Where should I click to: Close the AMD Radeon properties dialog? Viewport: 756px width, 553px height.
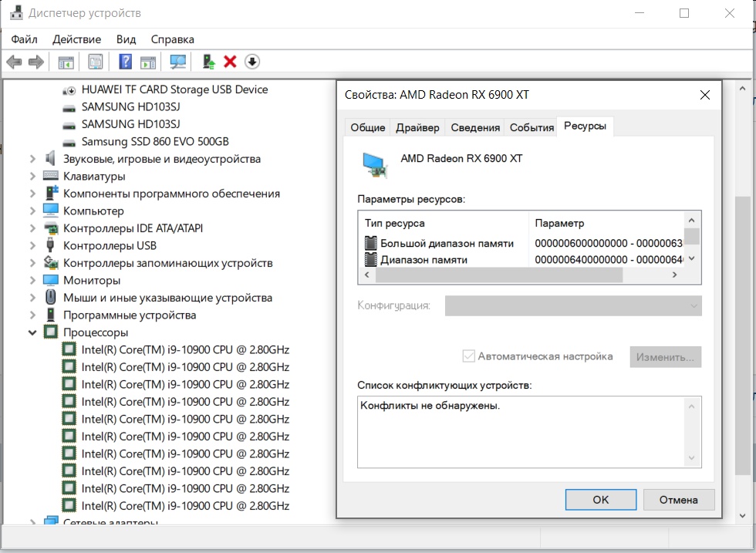pos(704,95)
